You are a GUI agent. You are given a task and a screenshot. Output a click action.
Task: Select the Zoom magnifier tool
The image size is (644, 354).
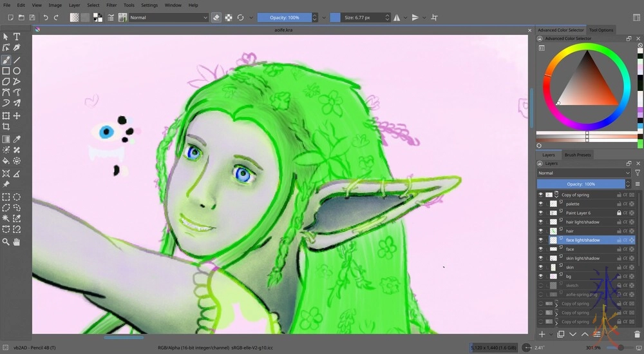tap(6, 242)
